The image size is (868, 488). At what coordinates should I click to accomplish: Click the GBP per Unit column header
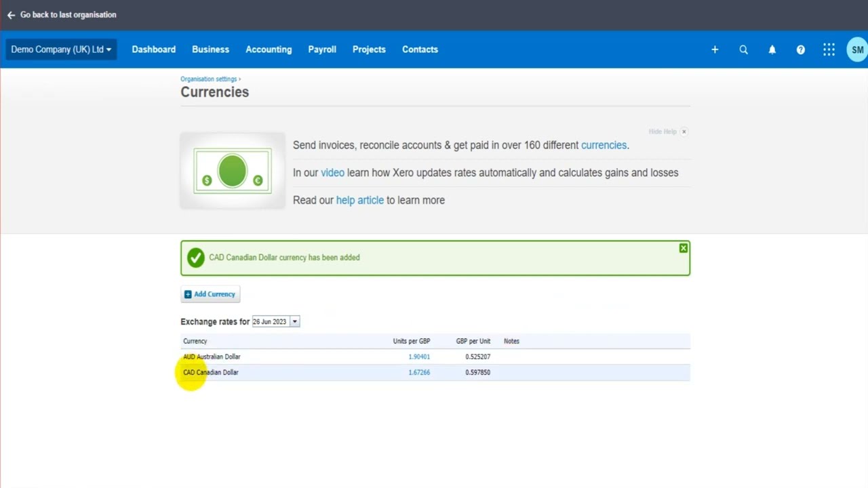coord(473,341)
